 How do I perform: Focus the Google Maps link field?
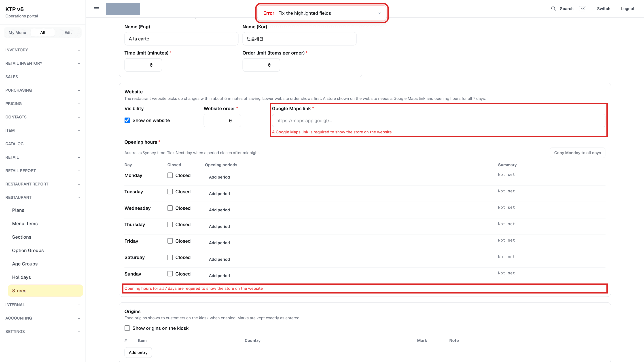[x=439, y=121]
